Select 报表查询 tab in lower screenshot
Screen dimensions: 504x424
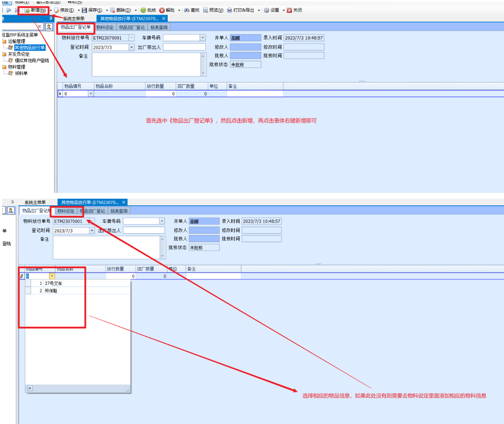click(x=119, y=211)
